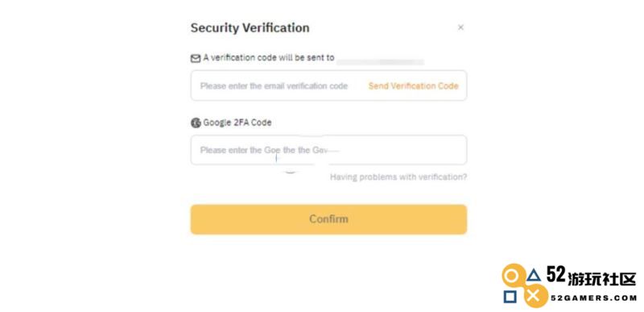
Task: Focus the Google 2FA code input
Action: coord(328,150)
